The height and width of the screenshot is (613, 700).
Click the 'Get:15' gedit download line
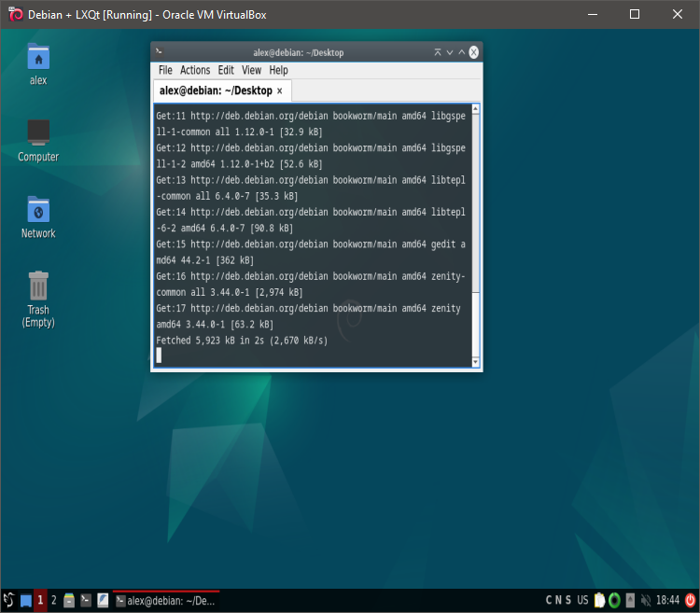pos(311,252)
